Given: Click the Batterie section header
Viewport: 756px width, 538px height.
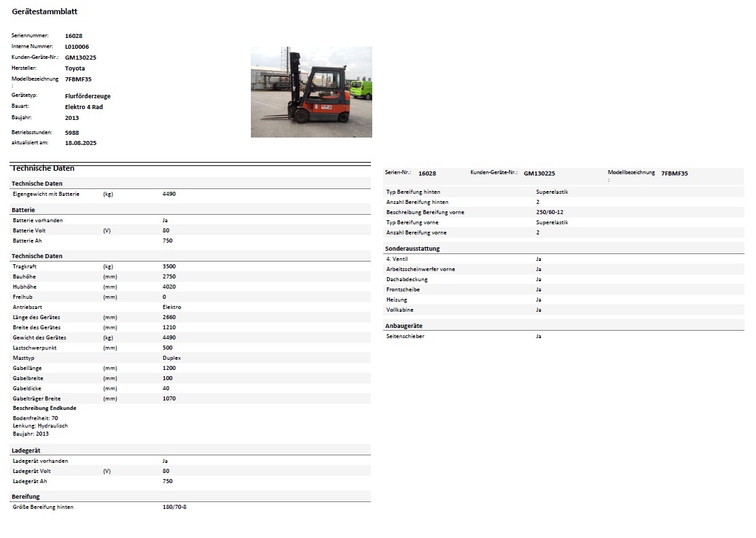Looking at the screenshot, I should pyautogui.click(x=23, y=210).
